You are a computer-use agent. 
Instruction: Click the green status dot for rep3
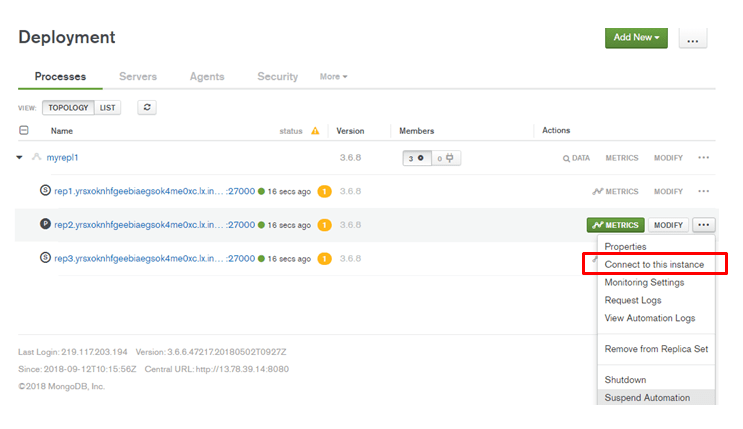pyautogui.click(x=261, y=259)
